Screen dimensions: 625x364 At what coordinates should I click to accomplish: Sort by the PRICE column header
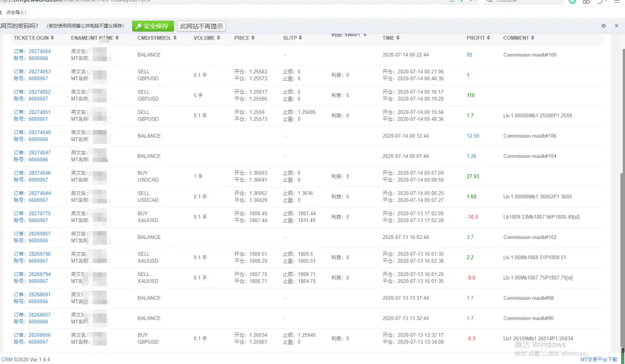(x=244, y=38)
